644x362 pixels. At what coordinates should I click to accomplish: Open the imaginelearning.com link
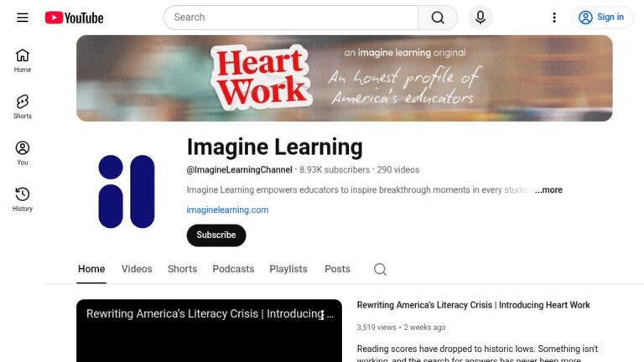pyautogui.click(x=227, y=210)
